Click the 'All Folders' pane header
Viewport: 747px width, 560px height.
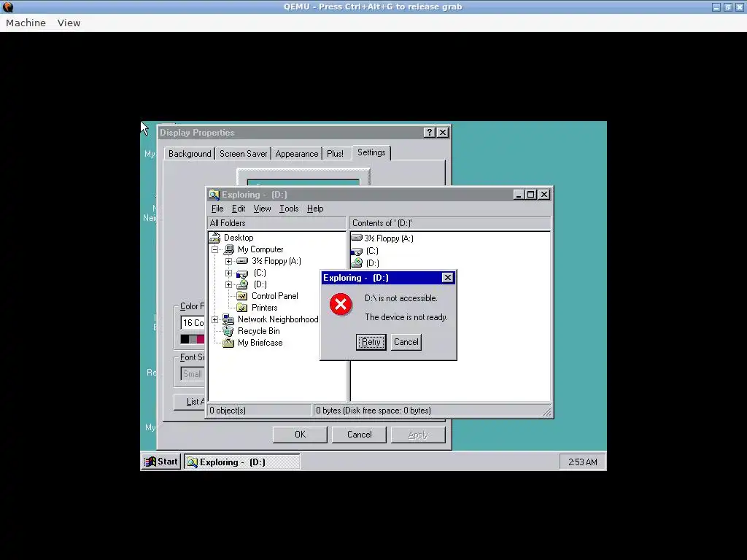(x=276, y=223)
